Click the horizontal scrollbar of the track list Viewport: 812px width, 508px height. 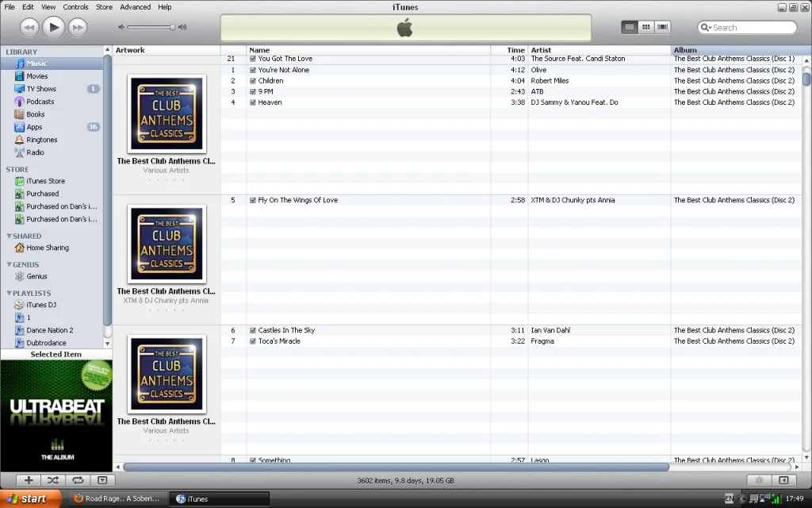pos(396,467)
